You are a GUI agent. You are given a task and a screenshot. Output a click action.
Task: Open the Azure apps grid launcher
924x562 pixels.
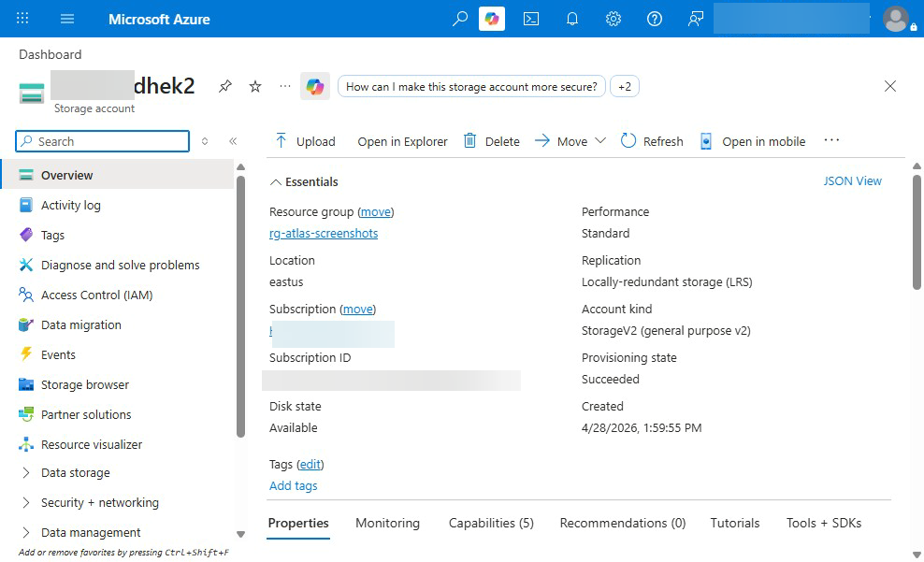coord(22,19)
